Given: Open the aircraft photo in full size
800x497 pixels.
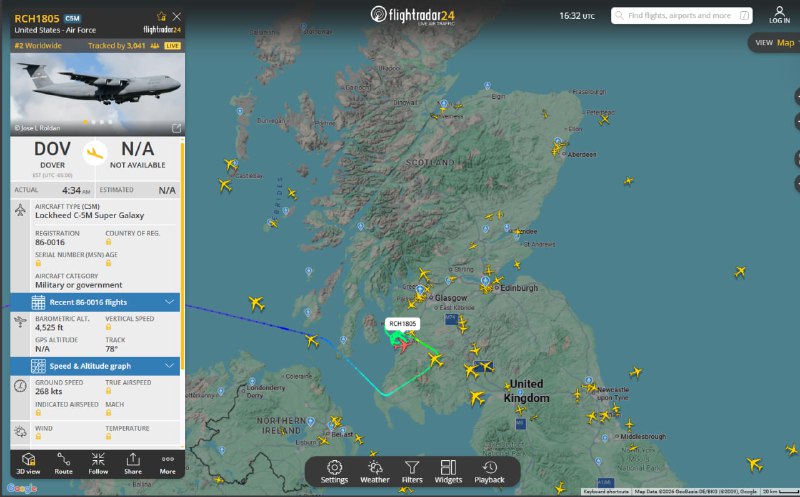Looking at the screenshot, I should click(x=177, y=128).
